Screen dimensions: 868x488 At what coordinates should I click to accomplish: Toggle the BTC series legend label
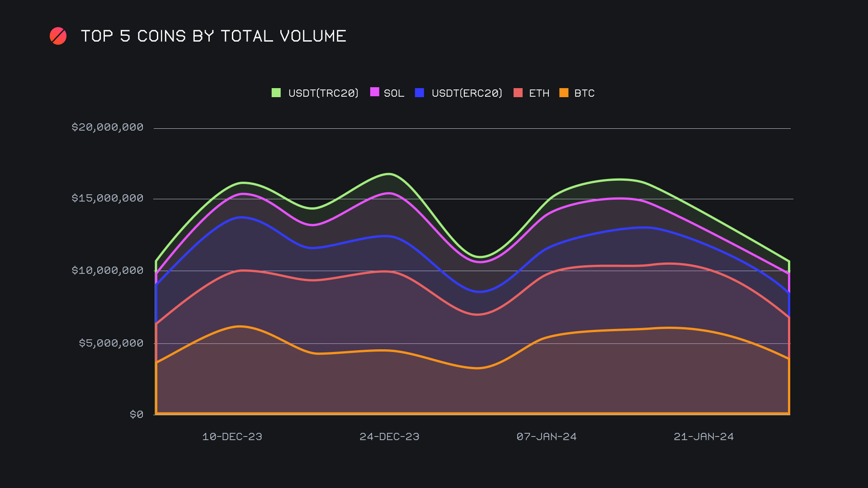[584, 93]
